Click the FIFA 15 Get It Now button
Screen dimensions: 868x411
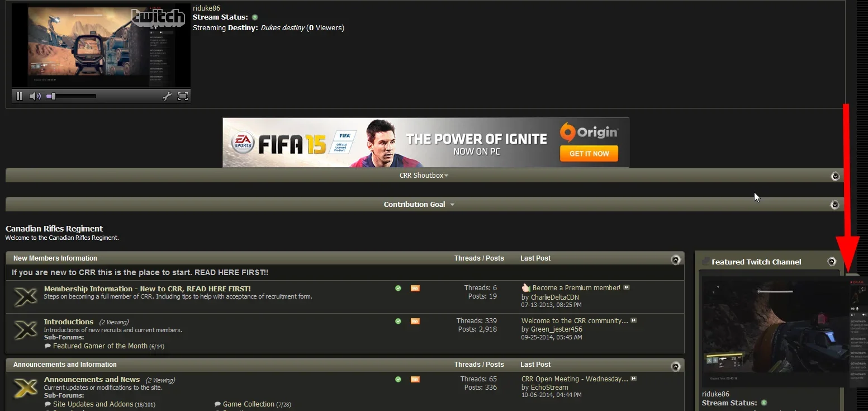[x=589, y=154]
